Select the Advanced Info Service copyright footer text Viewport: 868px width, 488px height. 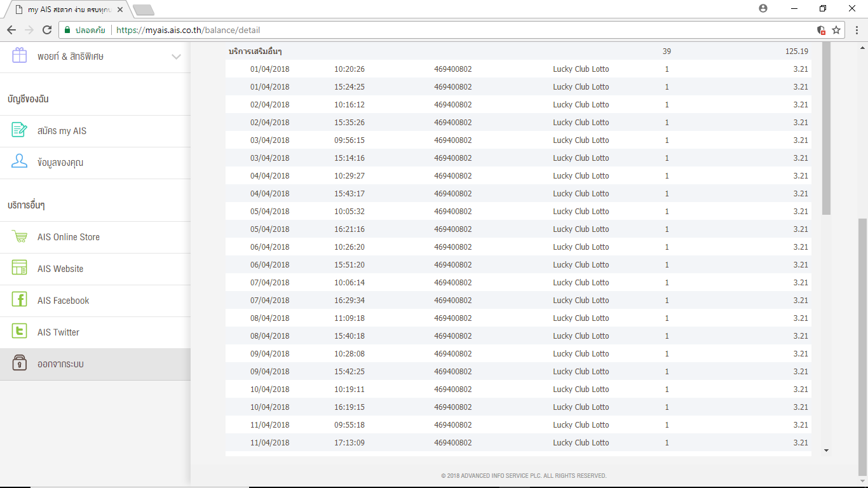coord(524,476)
